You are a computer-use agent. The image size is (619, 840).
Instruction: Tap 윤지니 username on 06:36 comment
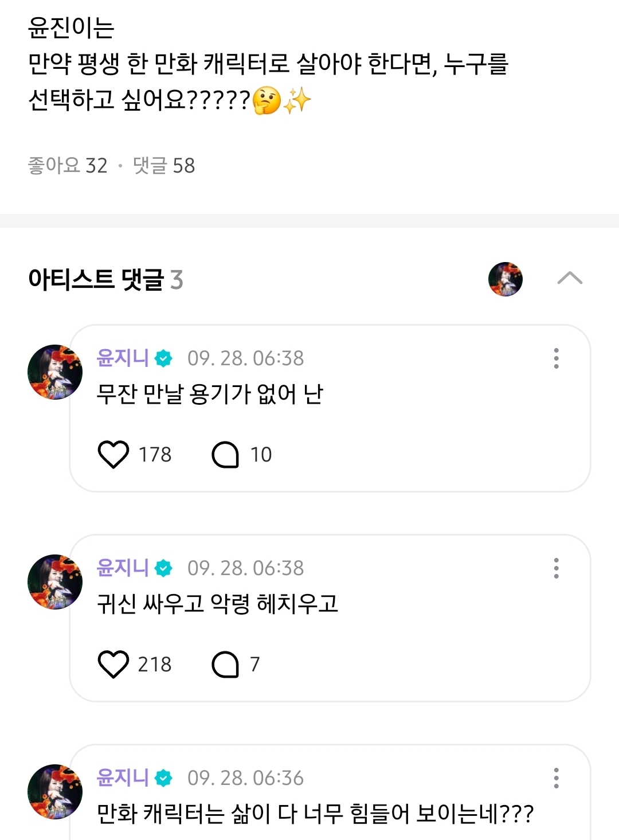pyautogui.click(x=123, y=778)
